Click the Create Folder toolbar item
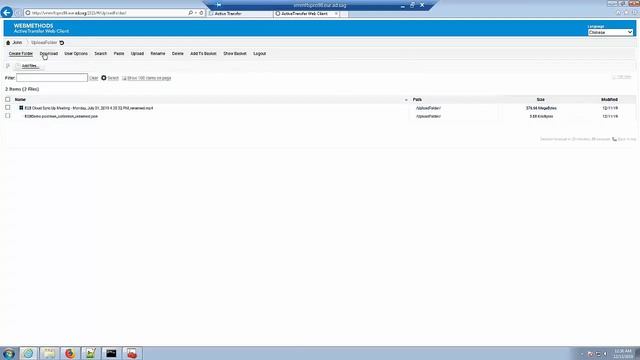The width and height of the screenshot is (640, 360). pos(21,53)
